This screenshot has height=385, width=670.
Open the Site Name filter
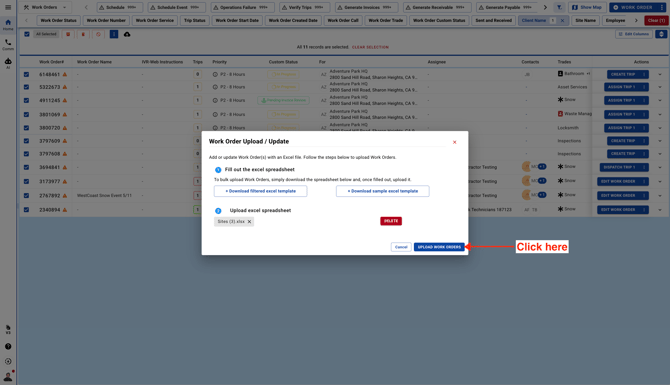click(x=585, y=21)
